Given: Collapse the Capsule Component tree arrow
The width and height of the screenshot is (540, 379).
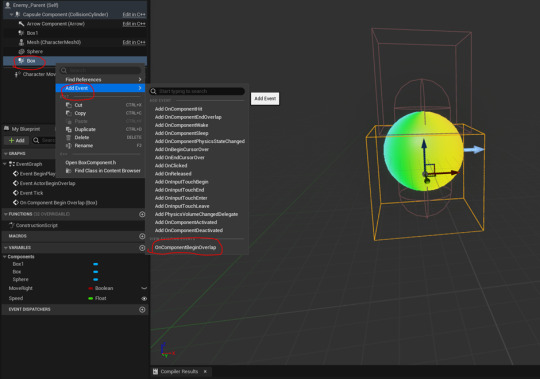Looking at the screenshot, I should pos(11,14).
